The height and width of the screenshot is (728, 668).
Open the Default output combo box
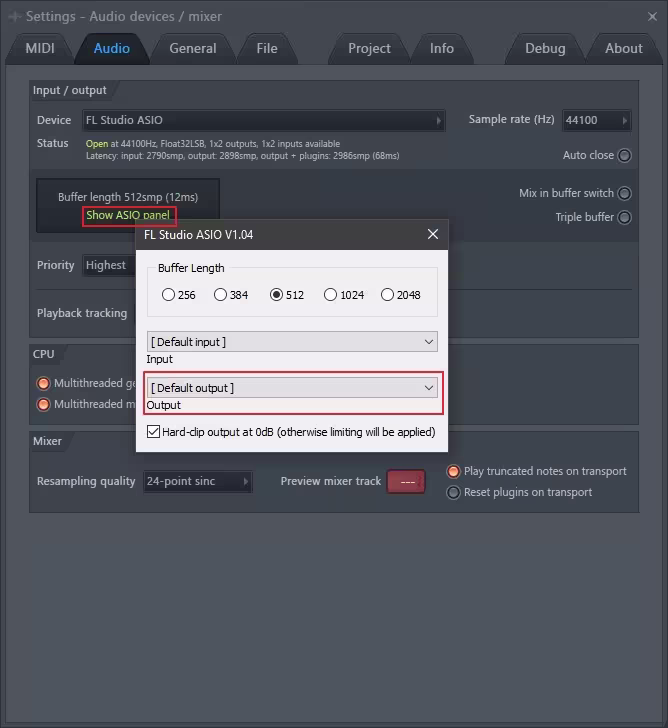(x=292, y=388)
